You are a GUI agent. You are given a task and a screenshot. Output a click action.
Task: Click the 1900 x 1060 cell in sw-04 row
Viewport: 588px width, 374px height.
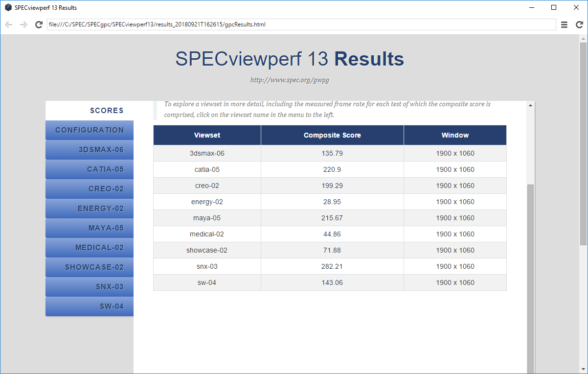pyautogui.click(x=455, y=282)
